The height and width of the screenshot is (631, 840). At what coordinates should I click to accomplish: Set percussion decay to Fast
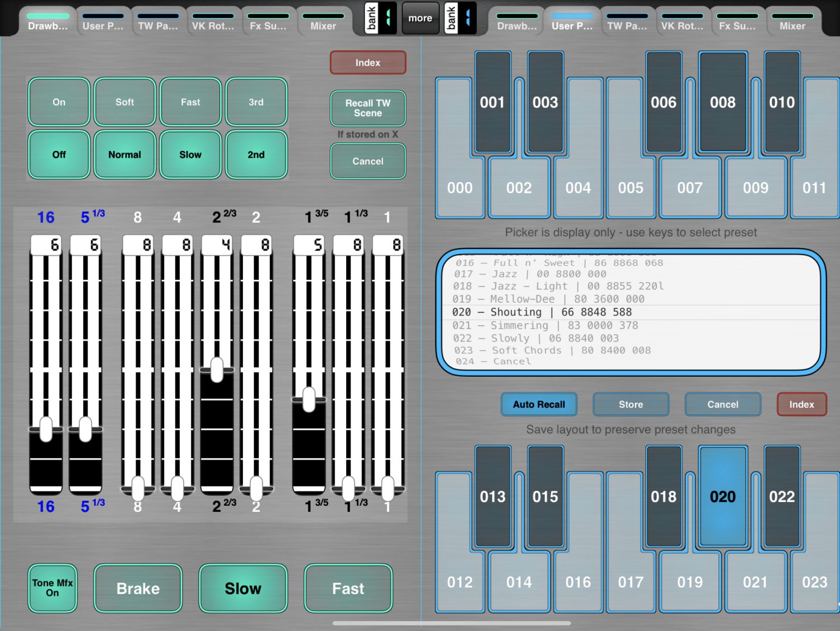coord(190,102)
